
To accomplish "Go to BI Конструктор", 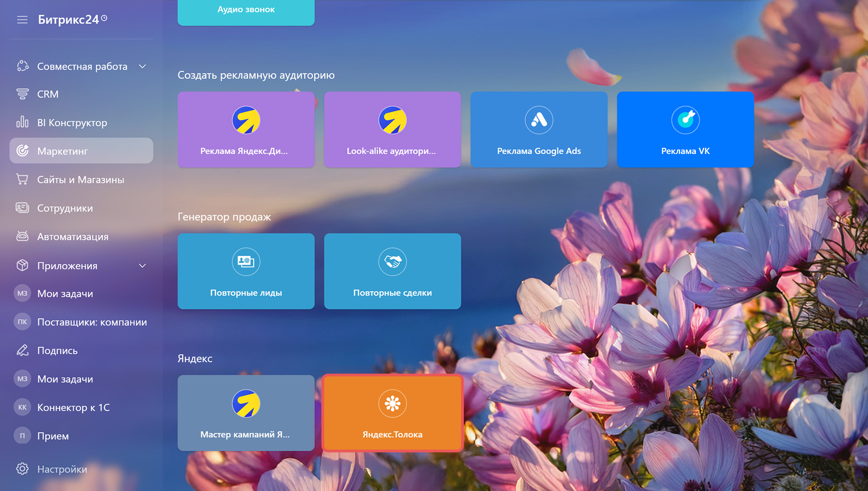I will point(72,123).
